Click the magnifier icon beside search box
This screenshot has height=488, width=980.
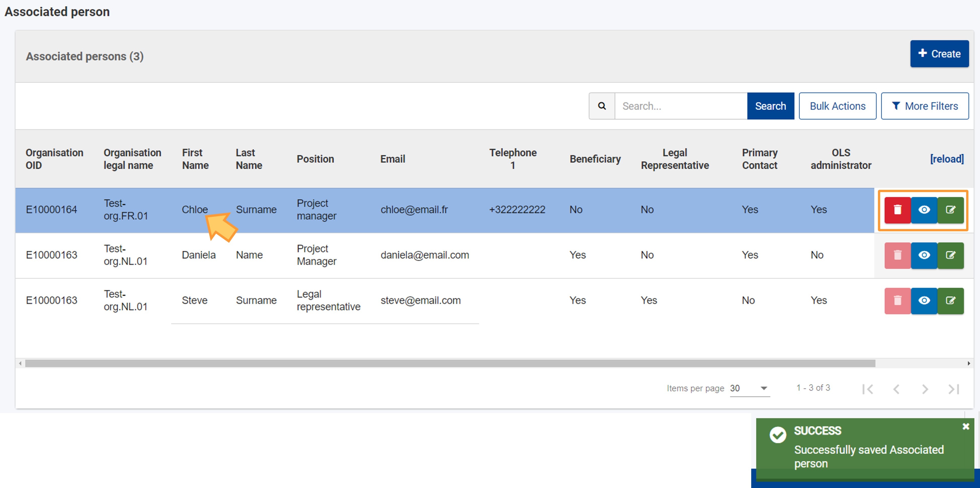pyautogui.click(x=602, y=106)
